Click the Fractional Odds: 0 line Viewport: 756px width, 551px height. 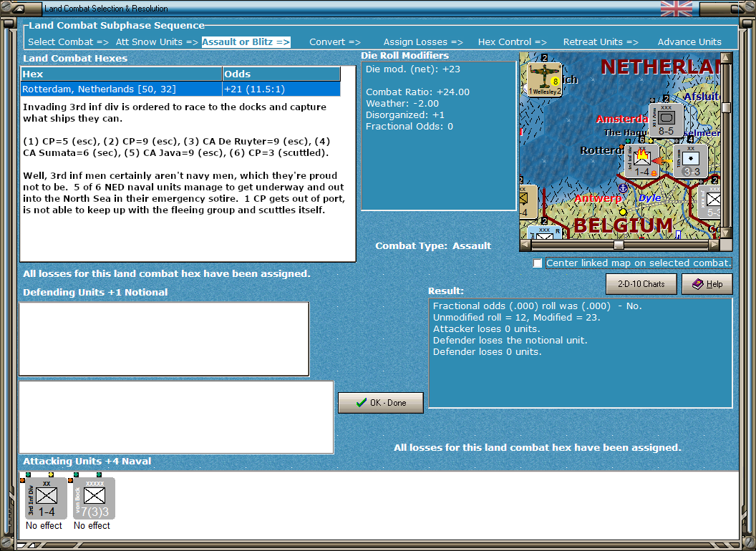[409, 127]
